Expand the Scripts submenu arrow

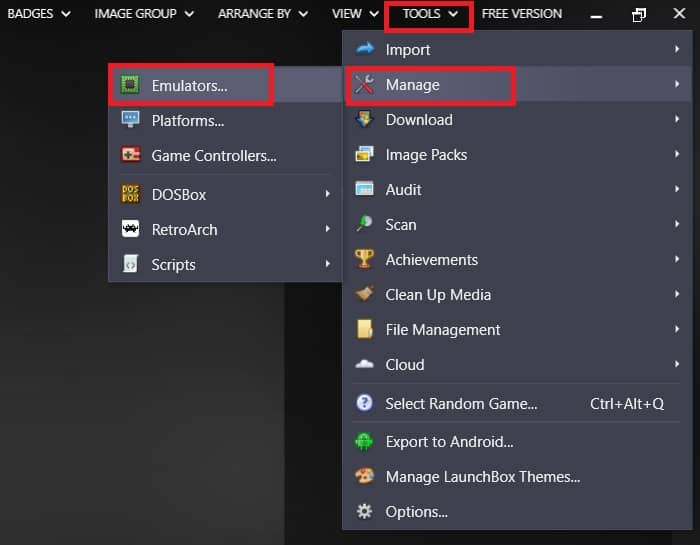[x=328, y=264]
